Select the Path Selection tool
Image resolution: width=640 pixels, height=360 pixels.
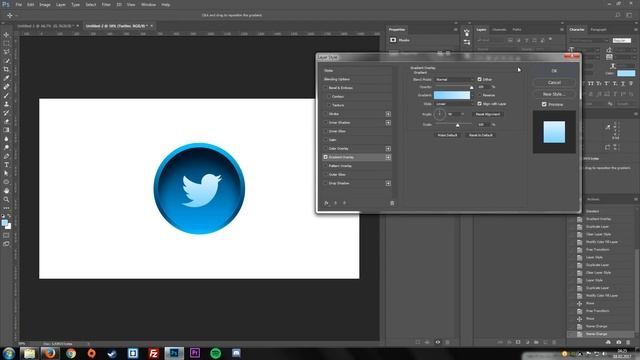[6, 173]
